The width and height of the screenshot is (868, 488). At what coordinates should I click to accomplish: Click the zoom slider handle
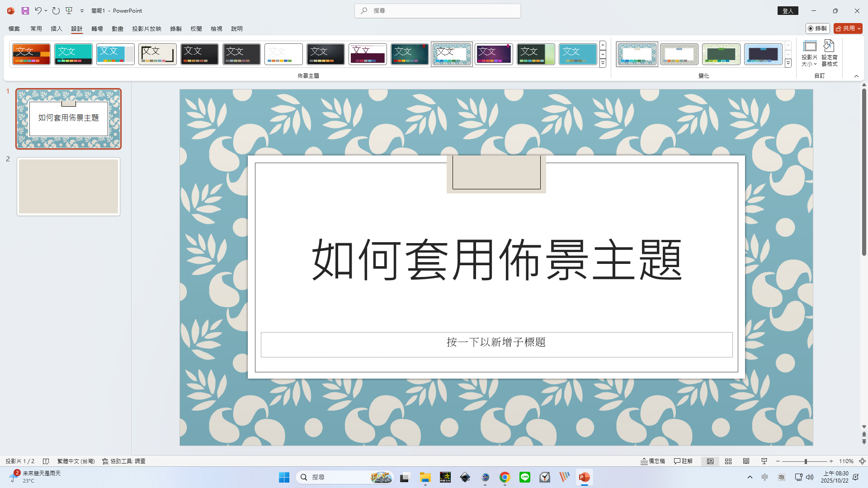(806, 461)
